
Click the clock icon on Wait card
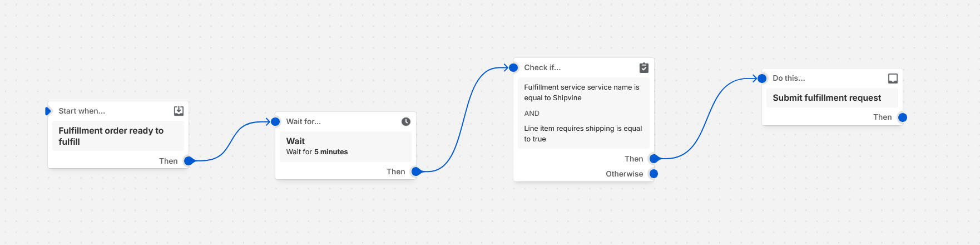pos(406,121)
